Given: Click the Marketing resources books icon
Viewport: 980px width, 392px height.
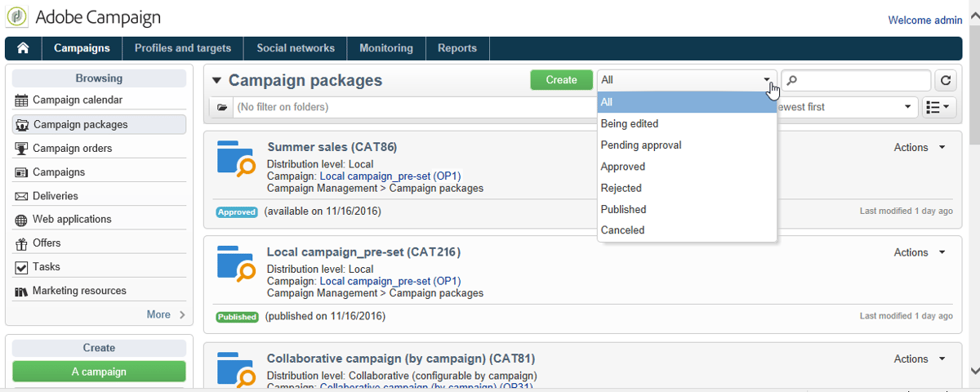Looking at the screenshot, I should [21, 292].
